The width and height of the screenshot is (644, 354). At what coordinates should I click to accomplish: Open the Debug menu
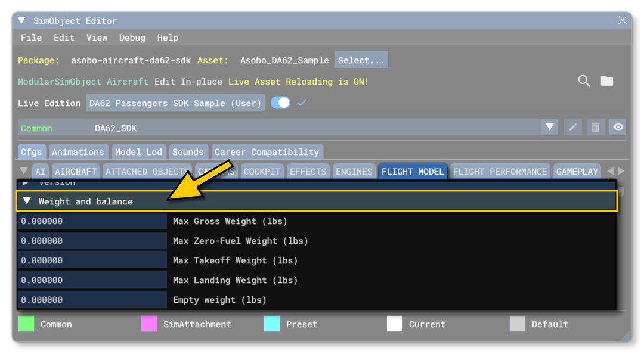(132, 38)
